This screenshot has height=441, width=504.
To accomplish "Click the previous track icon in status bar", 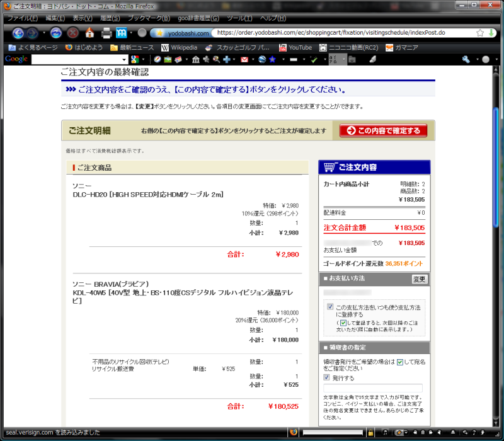I will [x=415, y=433].
